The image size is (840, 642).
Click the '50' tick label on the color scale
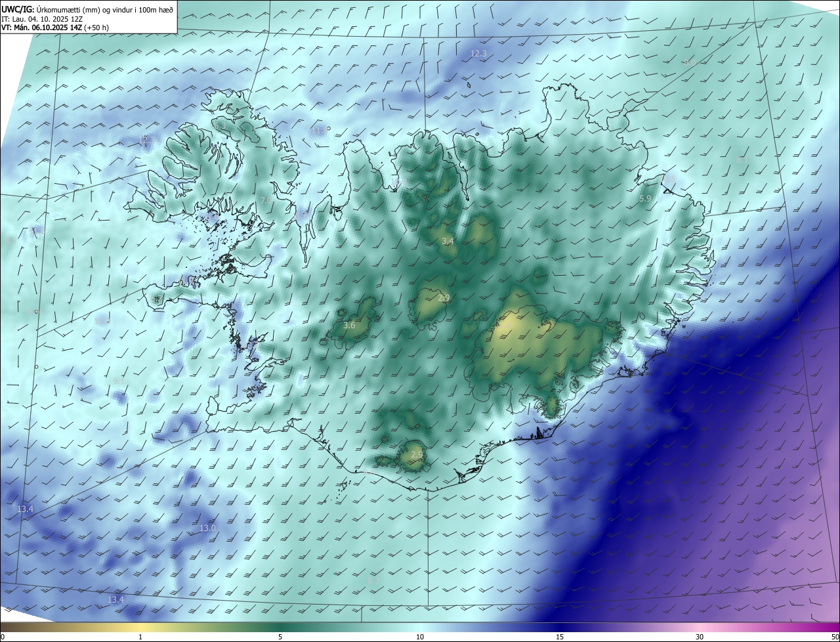(x=835, y=637)
